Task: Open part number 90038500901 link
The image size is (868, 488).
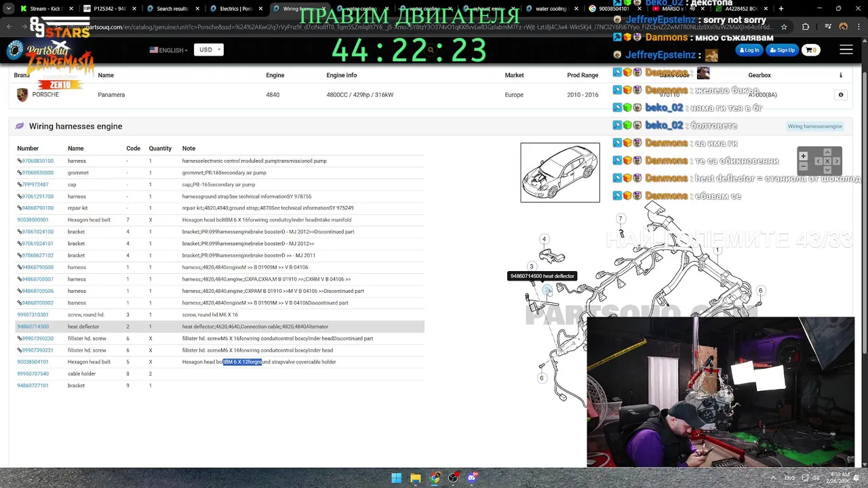Action: click(33, 220)
